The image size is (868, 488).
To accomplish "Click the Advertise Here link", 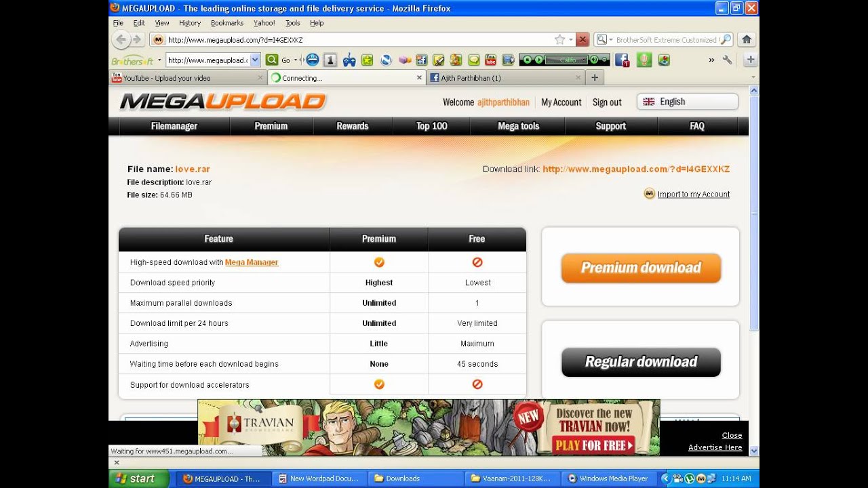I will [715, 447].
